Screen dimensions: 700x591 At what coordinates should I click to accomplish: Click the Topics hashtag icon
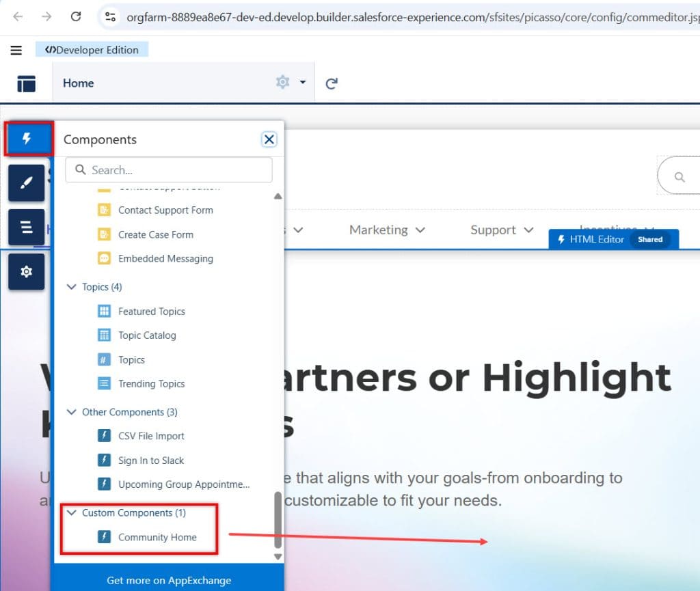[x=104, y=359]
